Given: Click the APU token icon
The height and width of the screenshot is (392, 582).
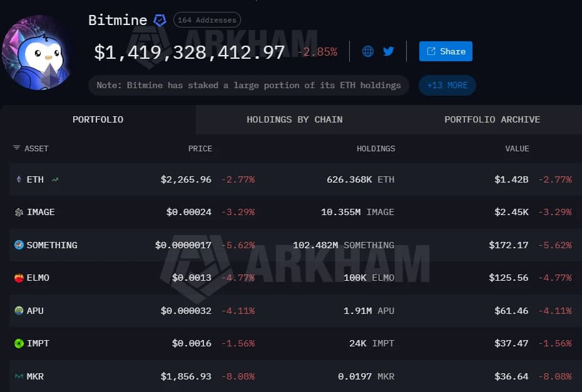Looking at the screenshot, I should click(x=19, y=311).
